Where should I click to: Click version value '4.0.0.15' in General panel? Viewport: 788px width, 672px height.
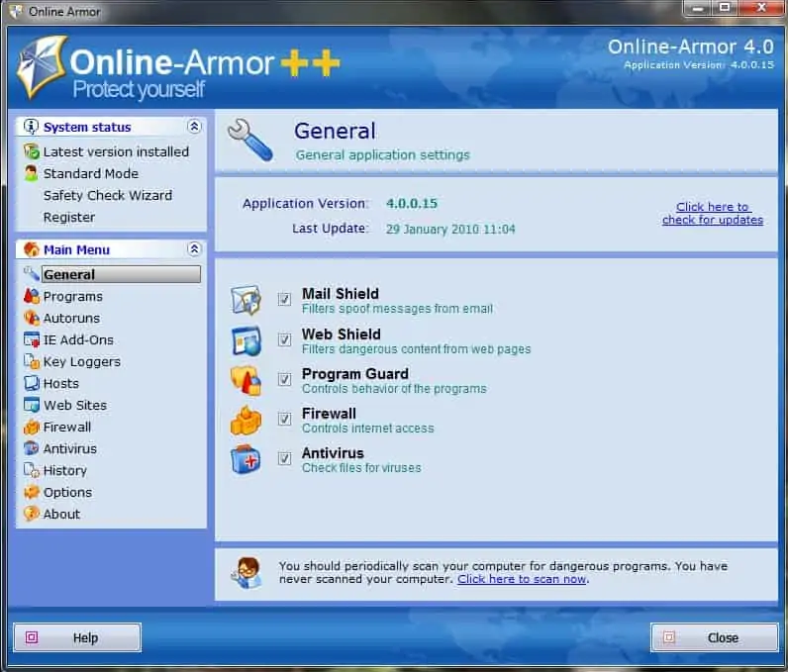coord(412,204)
